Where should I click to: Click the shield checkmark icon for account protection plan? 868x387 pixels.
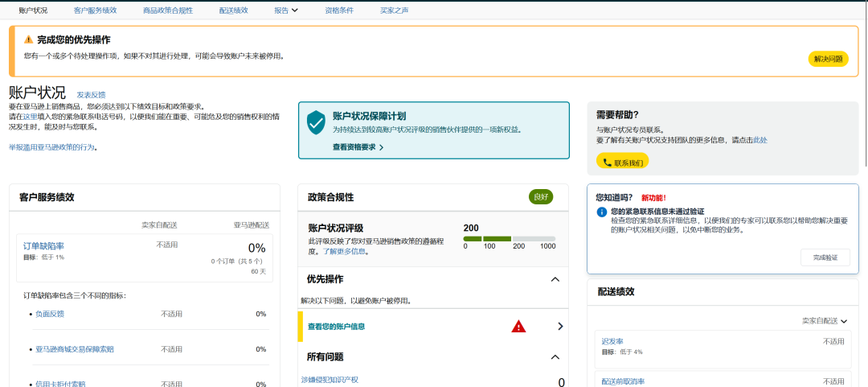[x=316, y=122]
